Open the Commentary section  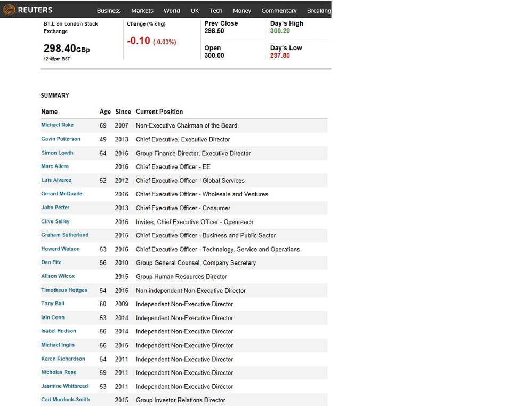pos(279,11)
